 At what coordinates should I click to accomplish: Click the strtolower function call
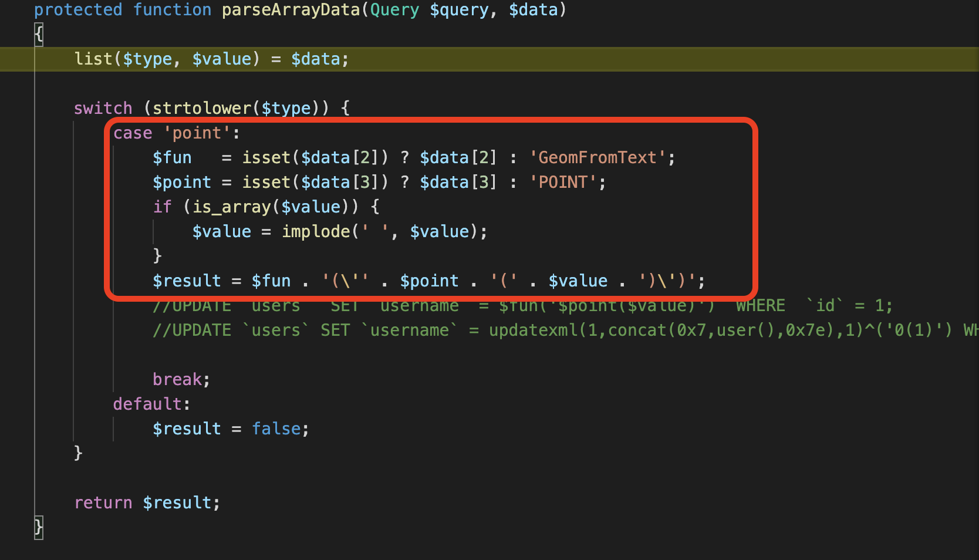(x=202, y=108)
